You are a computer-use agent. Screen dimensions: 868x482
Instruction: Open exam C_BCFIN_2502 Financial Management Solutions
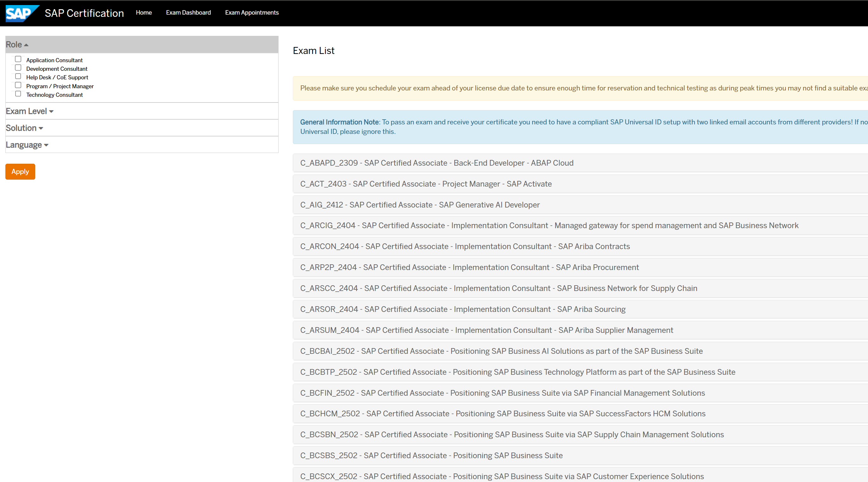580,393
